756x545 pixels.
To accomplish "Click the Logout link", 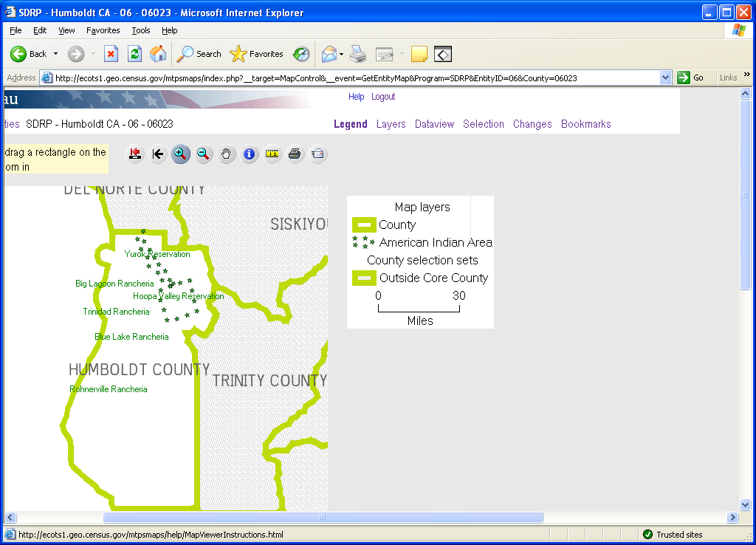I will coord(383,97).
